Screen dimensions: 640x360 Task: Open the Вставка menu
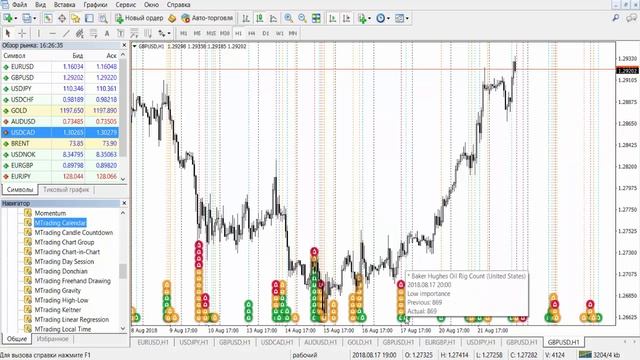point(64,5)
